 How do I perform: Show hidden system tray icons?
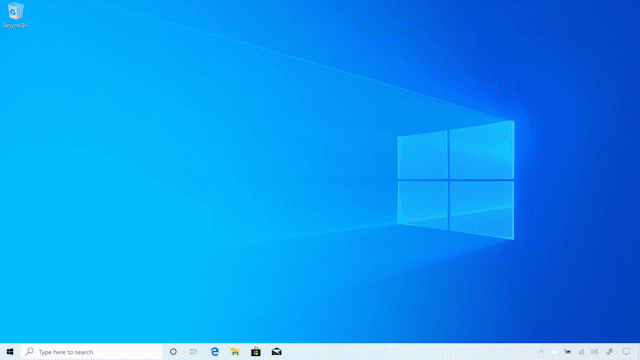pyautogui.click(x=541, y=351)
